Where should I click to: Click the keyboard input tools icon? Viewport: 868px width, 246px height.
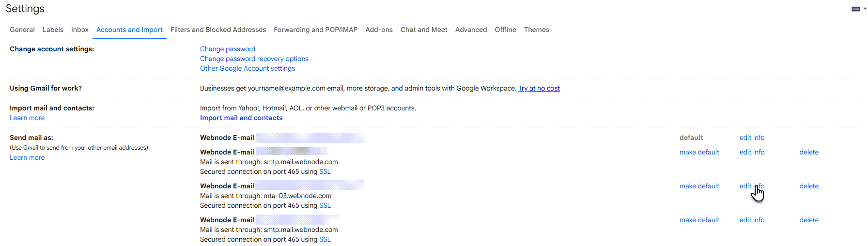855,9
